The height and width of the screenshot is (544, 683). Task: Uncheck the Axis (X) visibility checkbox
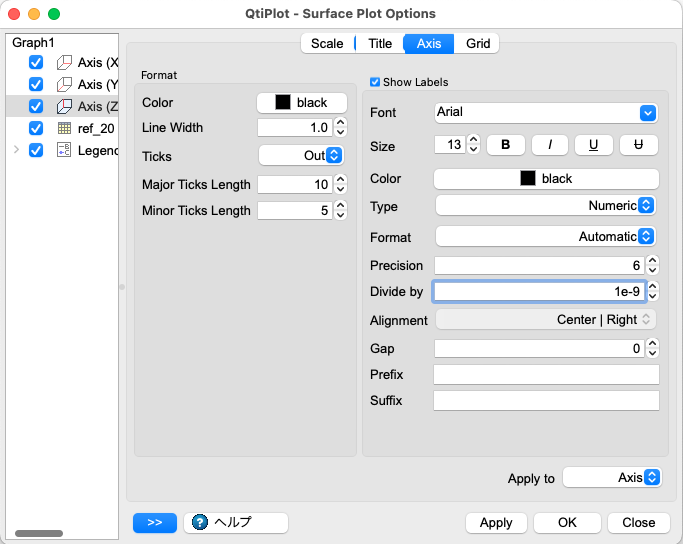click(x=36, y=62)
